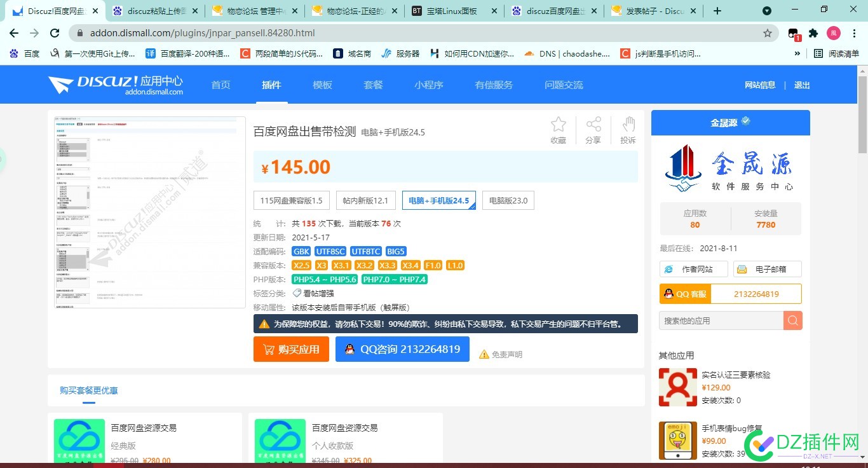
Task: Open the 小程序 nav item
Action: point(429,85)
